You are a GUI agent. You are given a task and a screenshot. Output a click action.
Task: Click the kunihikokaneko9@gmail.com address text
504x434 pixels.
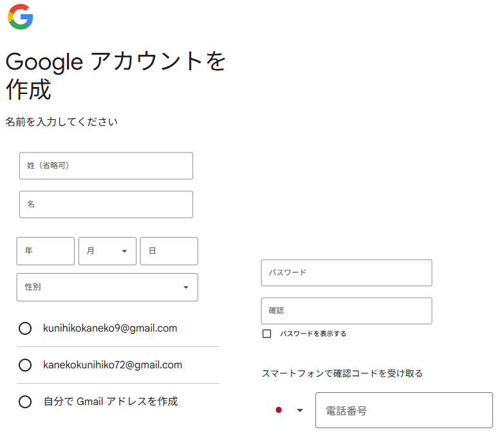click(110, 328)
